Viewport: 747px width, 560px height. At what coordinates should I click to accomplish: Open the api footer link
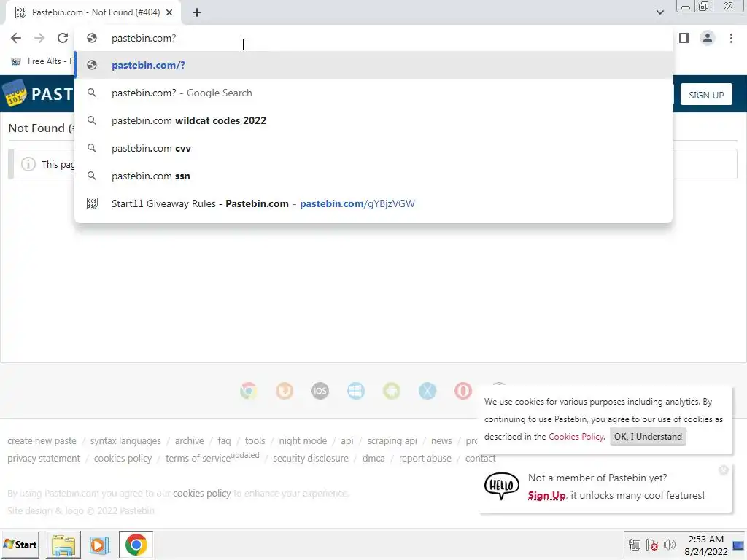coord(347,441)
